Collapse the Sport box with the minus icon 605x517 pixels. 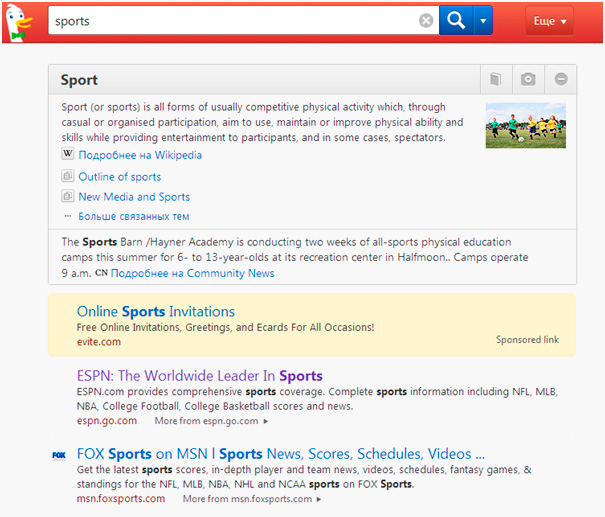(561, 79)
